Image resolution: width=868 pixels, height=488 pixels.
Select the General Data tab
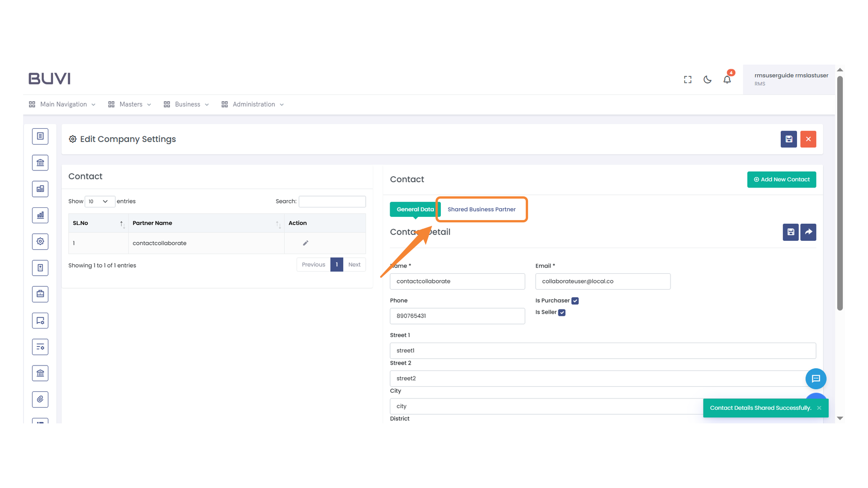coord(415,209)
